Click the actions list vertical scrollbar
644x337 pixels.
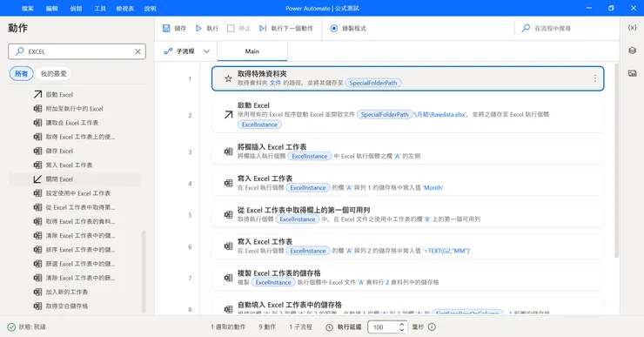144,271
